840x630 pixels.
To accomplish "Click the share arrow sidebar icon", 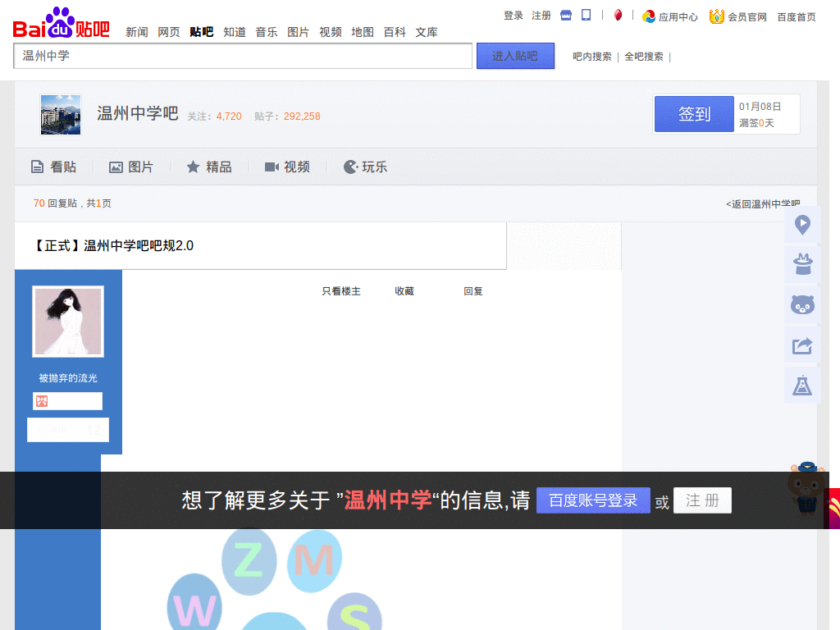I will tap(802, 345).
